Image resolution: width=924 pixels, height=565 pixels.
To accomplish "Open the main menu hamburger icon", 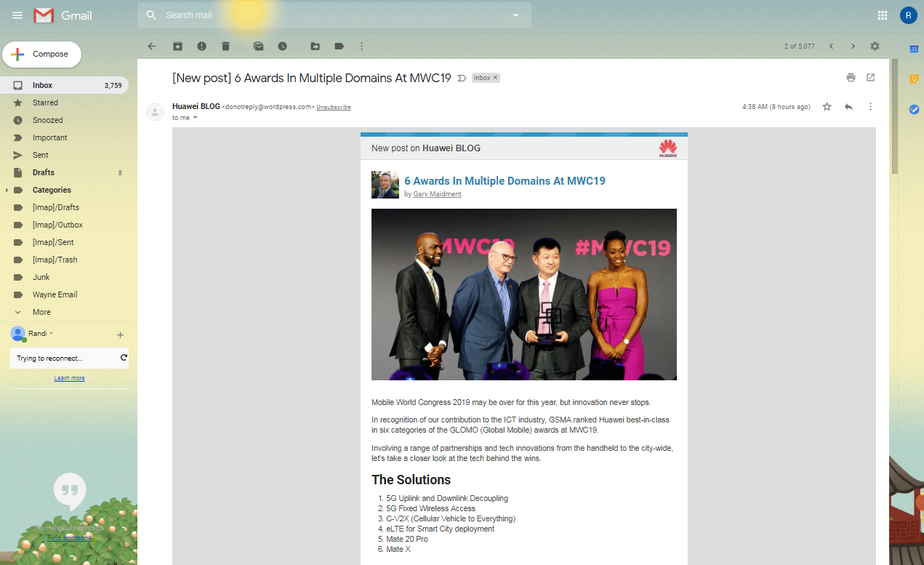I will [17, 15].
